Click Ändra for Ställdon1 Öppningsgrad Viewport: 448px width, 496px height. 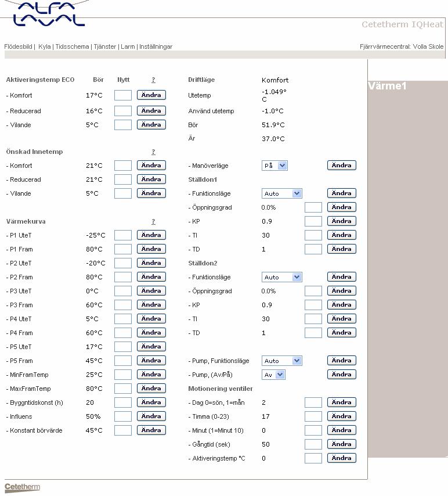point(341,207)
